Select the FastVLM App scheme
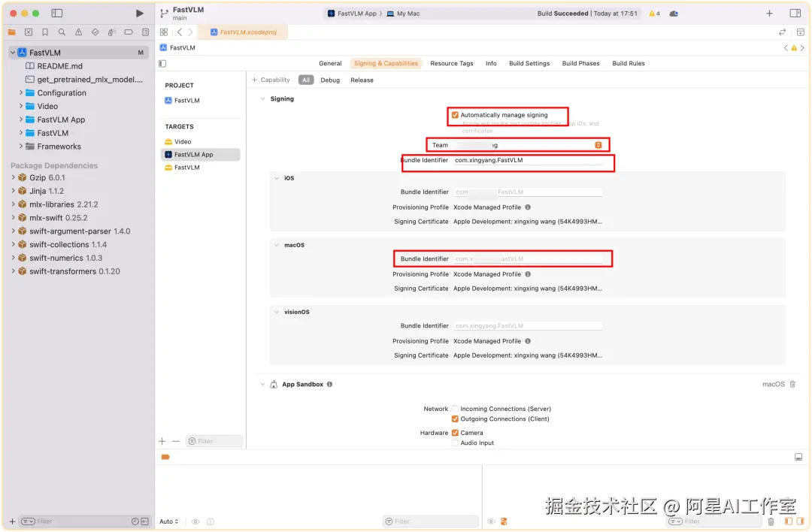 tap(352, 14)
